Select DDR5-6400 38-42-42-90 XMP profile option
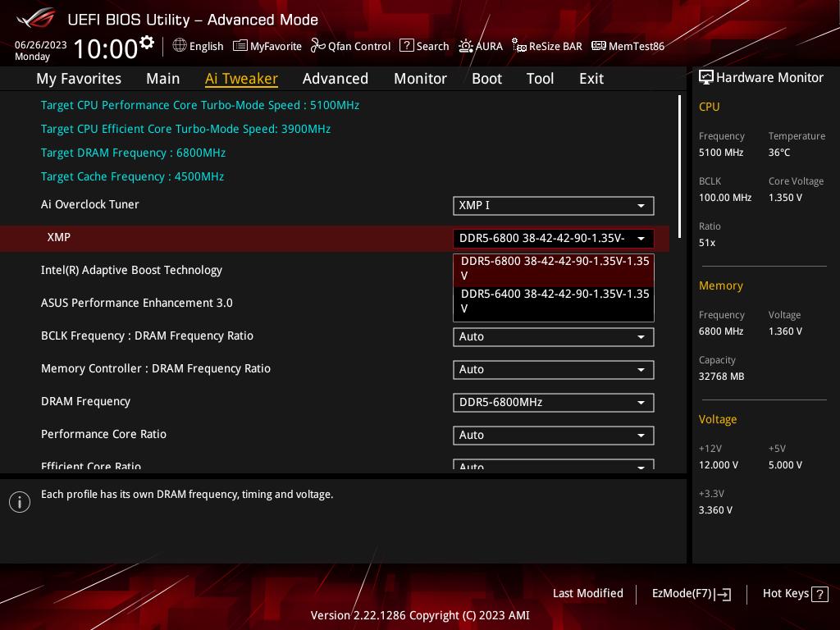 coord(554,301)
